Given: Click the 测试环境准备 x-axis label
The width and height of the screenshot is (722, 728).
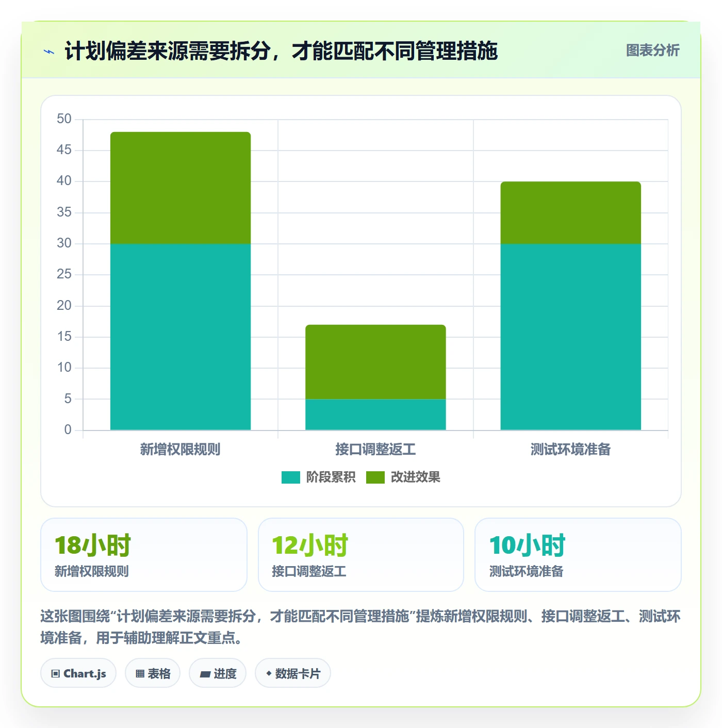Looking at the screenshot, I should click(x=570, y=450).
